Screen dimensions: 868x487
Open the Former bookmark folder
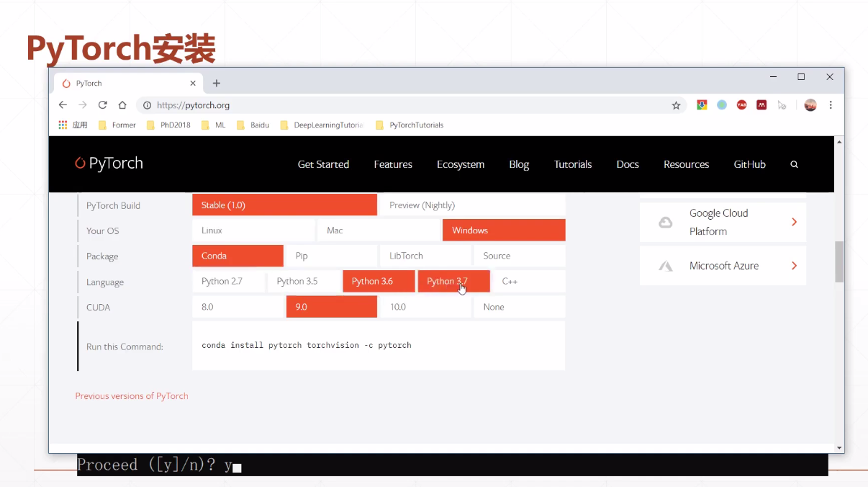(117, 125)
